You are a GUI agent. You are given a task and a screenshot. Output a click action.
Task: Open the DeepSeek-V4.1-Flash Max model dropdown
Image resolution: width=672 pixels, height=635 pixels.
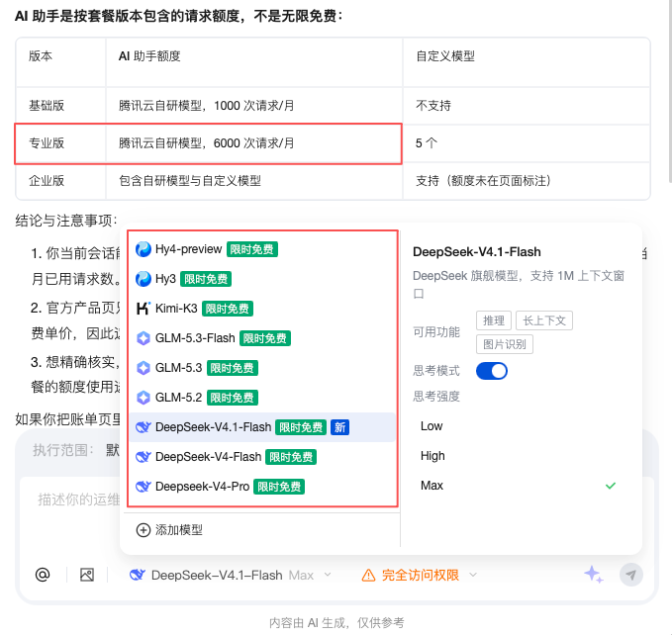(x=231, y=575)
